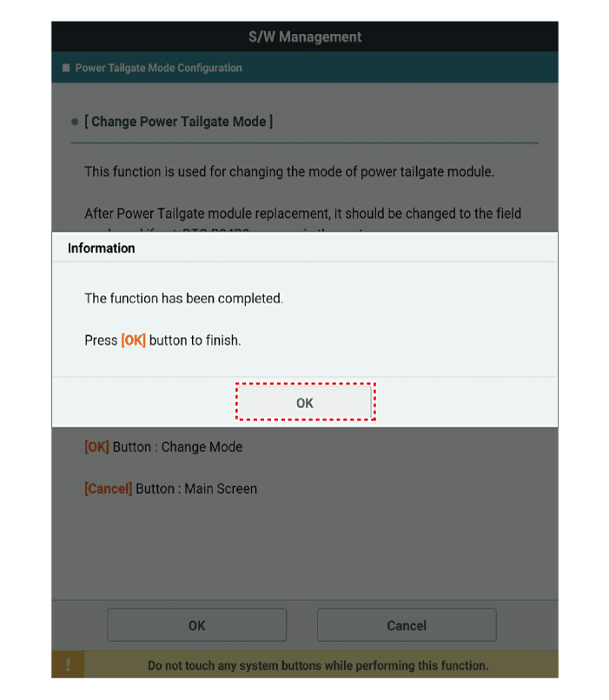Click the [ Change Power Tailgate Mode ] heading
This screenshot has width=609, height=700.
pos(179,122)
